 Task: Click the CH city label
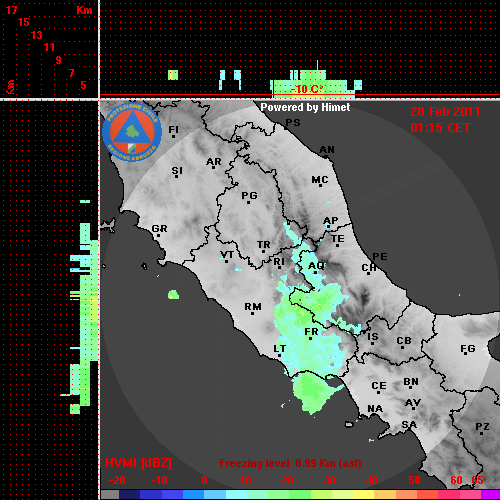[x=369, y=268]
